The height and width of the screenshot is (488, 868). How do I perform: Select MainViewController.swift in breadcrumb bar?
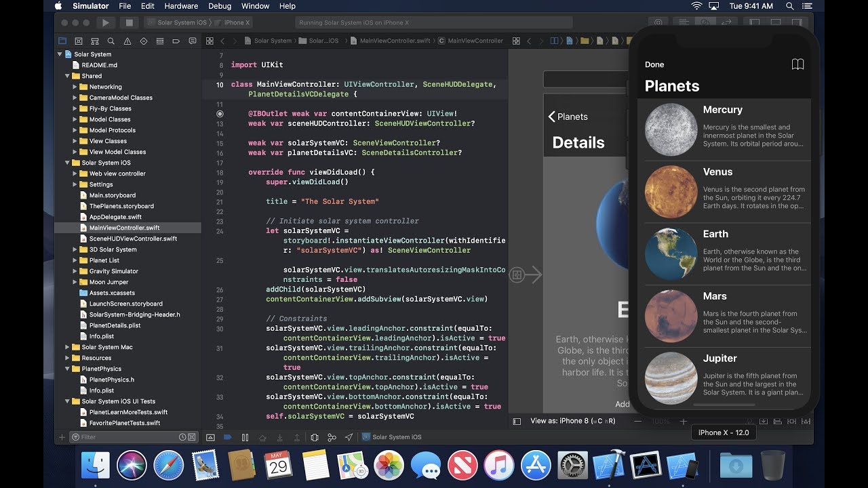391,41
